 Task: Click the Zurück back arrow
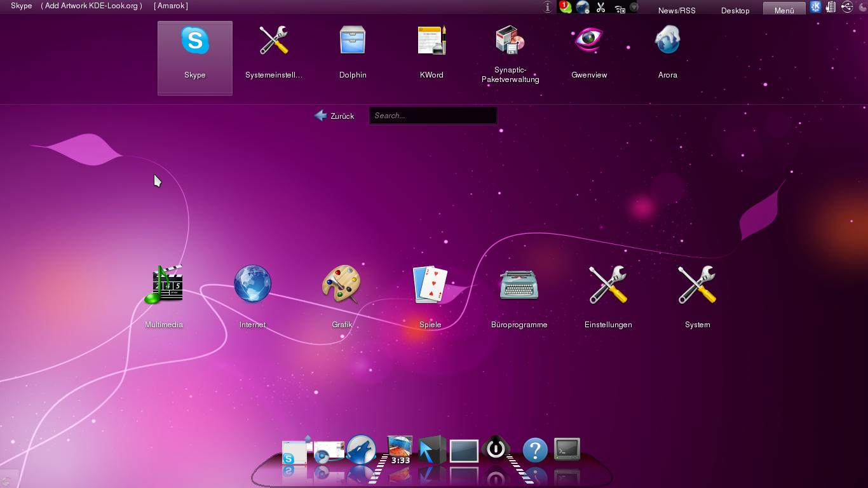coord(334,116)
